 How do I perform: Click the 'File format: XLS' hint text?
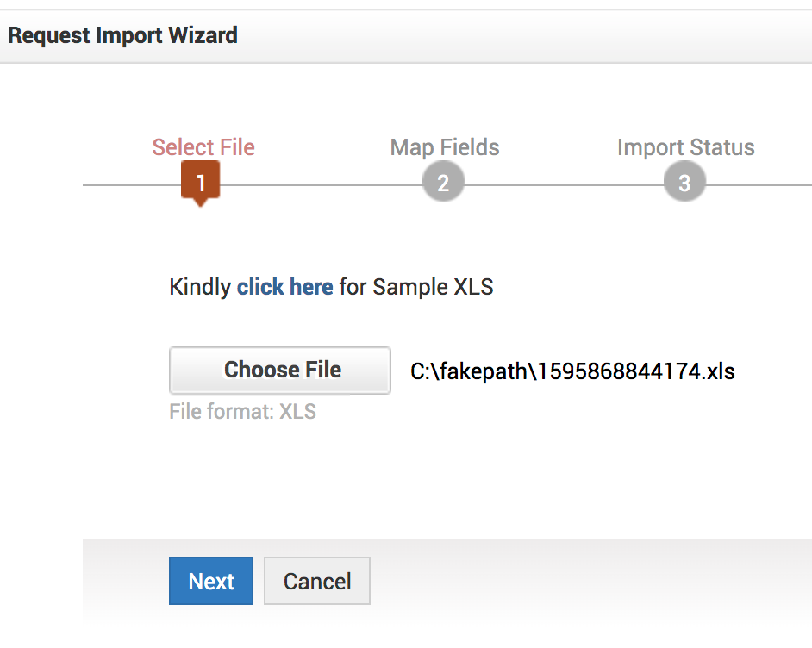tap(242, 412)
